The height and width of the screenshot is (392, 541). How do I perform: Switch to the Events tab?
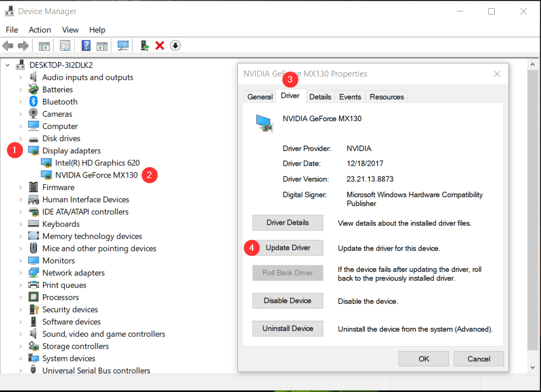(x=350, y=97)
